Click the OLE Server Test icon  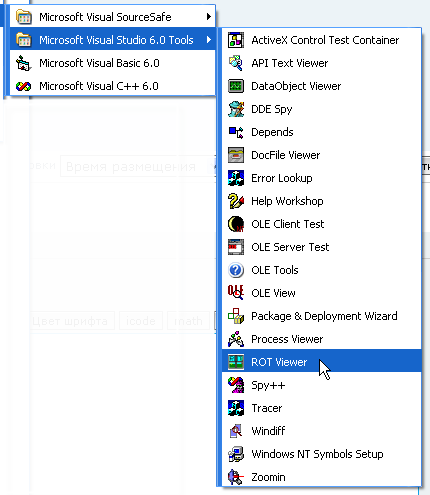pyautogui.click(x=236, y=247)
